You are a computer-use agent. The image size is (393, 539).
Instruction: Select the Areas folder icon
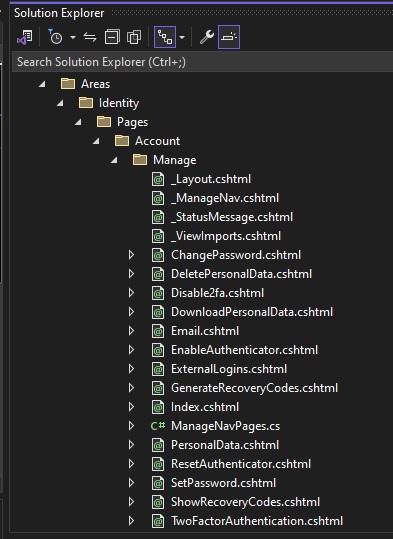click(x=68, y=84)
